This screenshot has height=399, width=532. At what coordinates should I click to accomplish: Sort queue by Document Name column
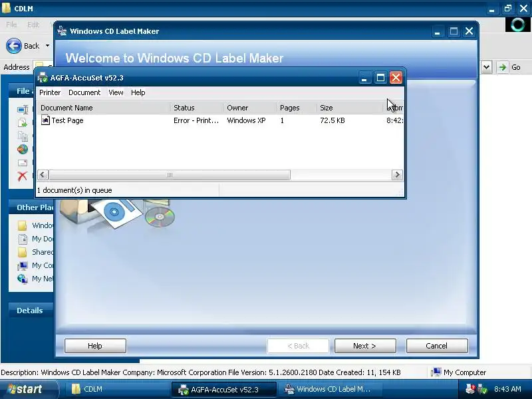point(103,108)
